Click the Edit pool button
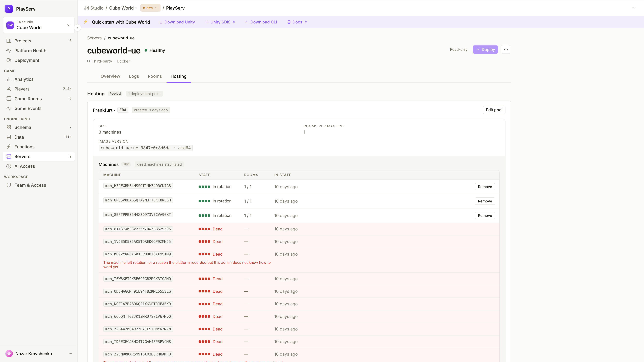 pos(494,110)
